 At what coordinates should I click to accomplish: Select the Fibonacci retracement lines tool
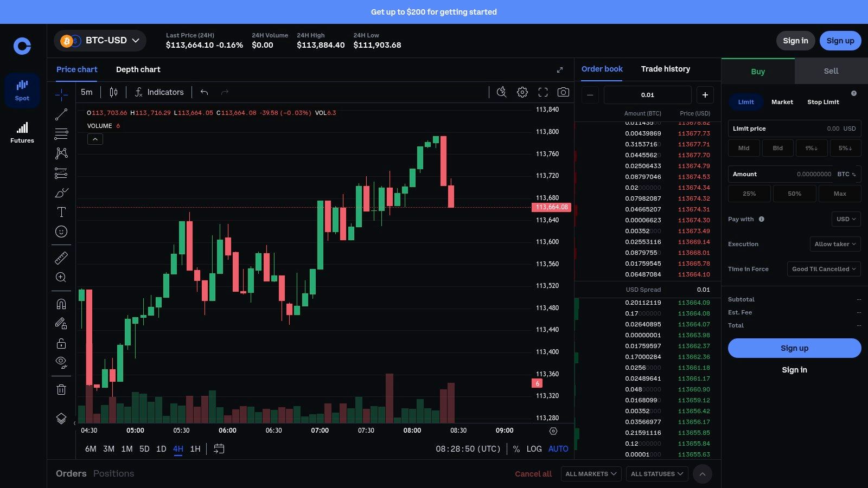coord(61,134)
